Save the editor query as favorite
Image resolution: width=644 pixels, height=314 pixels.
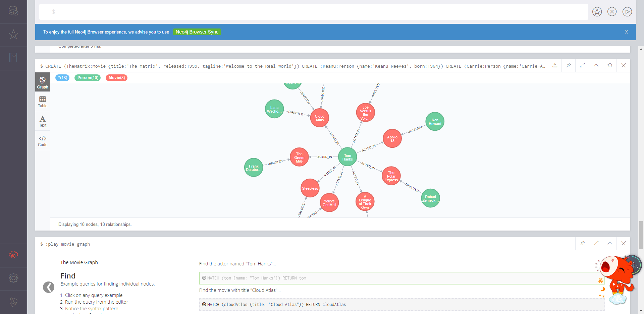click(597, 11)
